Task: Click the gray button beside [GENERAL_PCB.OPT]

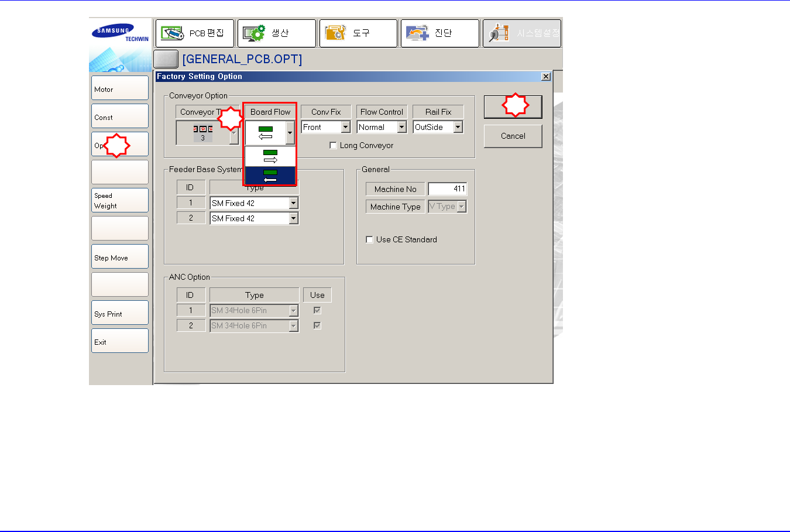Action: tap(166, 59)
